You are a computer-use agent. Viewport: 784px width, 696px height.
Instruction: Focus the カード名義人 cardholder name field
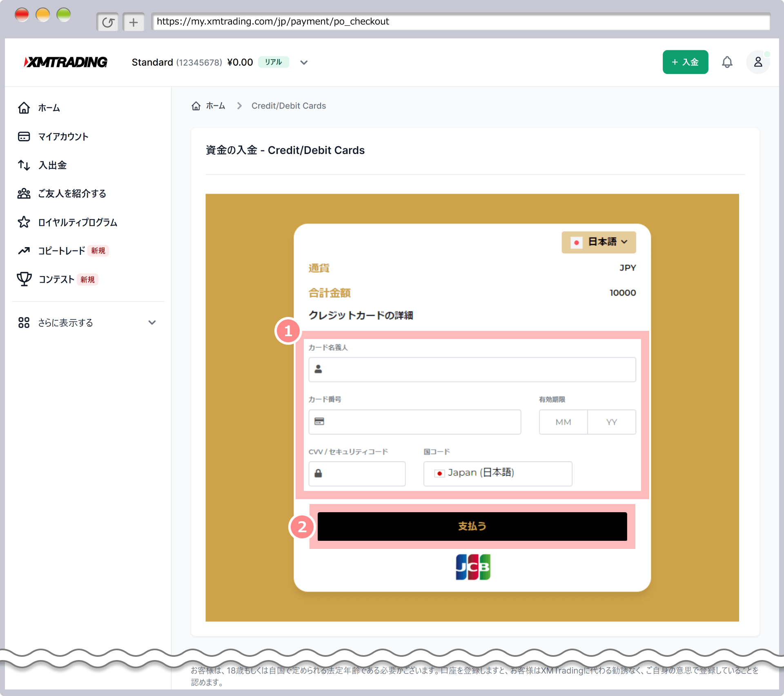tap(472, 370)
